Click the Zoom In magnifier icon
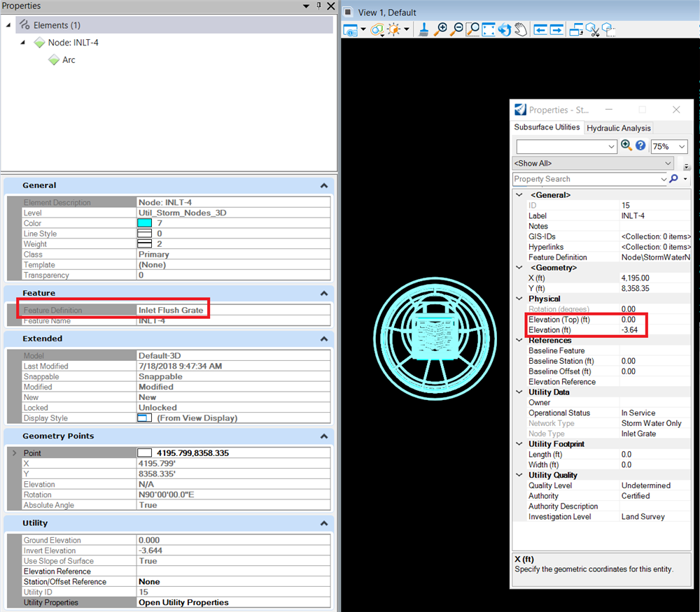 point(440,30)
